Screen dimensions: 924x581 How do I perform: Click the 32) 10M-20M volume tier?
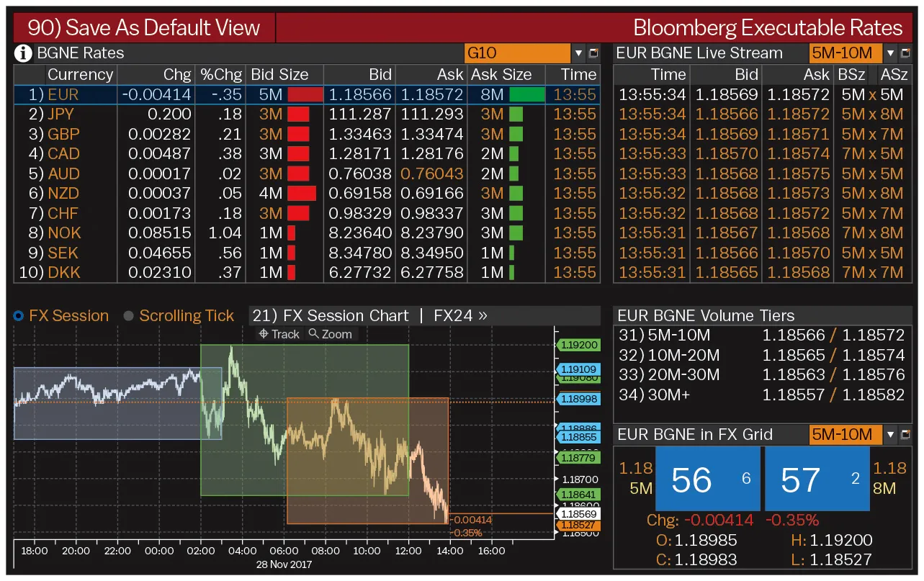click(x=763, y=355)
